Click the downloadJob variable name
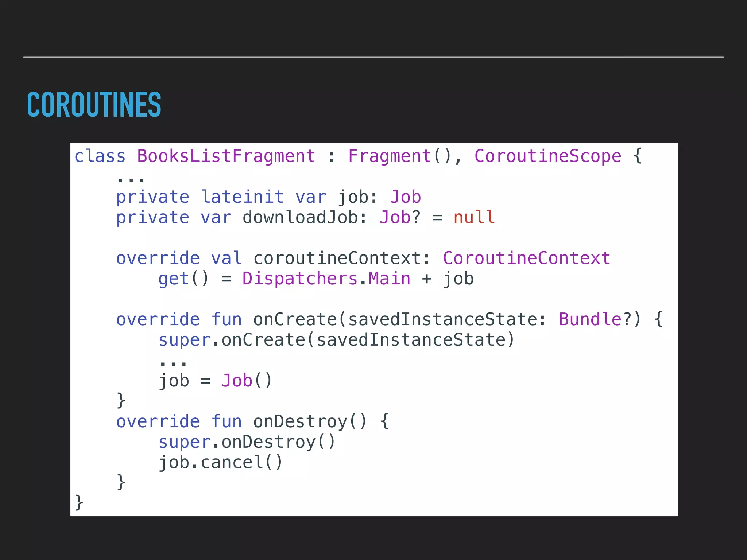The height and width of the screenshot is (560, 747). (300, 218)
